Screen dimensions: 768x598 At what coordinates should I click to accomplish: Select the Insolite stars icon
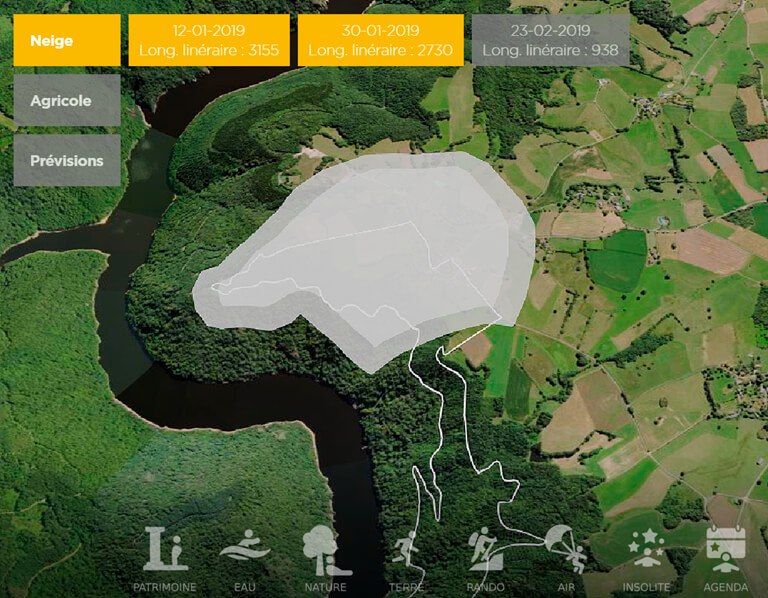(x=646, y=548)
